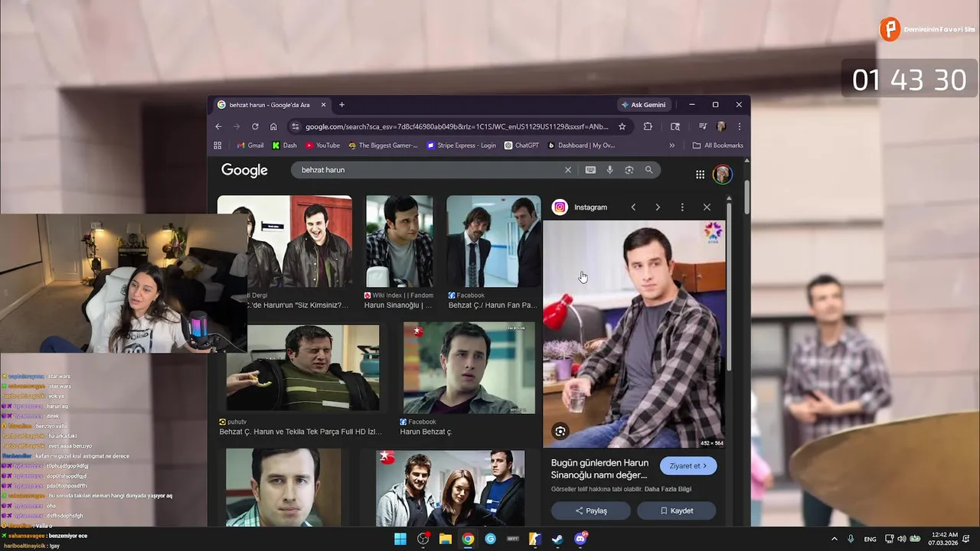This screenshot has width=980, height=551.
Task: Switch to behzat harun Google tab
Action: [x=272, y=105]
